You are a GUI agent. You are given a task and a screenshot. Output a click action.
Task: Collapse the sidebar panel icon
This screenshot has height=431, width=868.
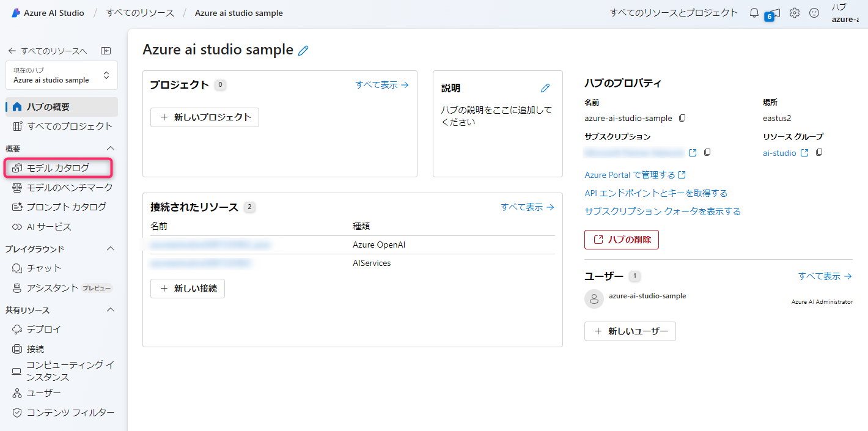point(106,51)
